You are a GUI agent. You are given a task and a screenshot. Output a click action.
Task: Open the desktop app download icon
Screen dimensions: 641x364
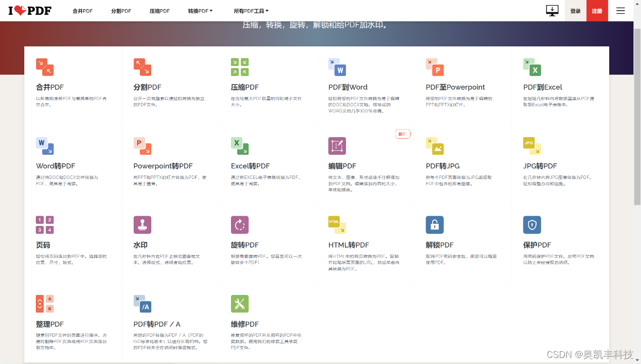point(552,10)
